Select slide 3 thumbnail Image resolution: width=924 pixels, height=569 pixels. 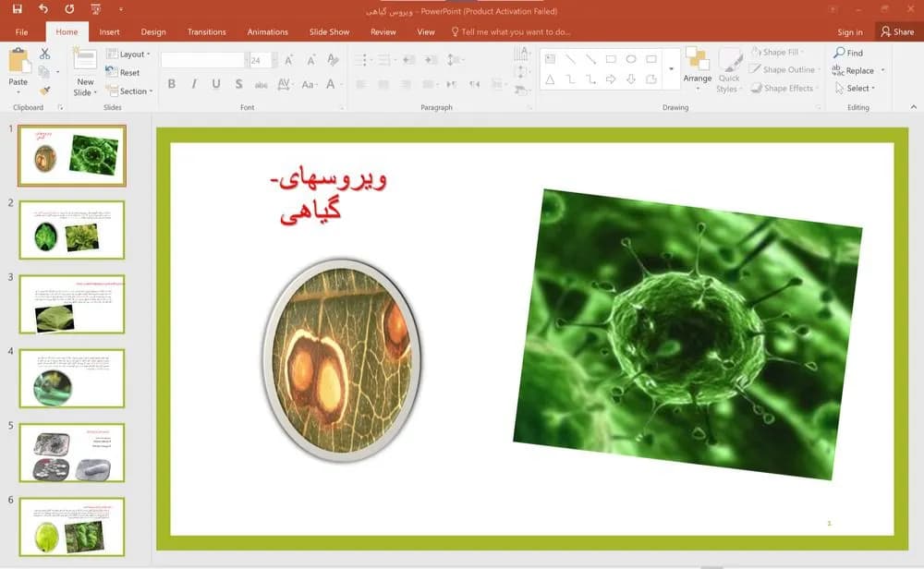click(72, 304)
